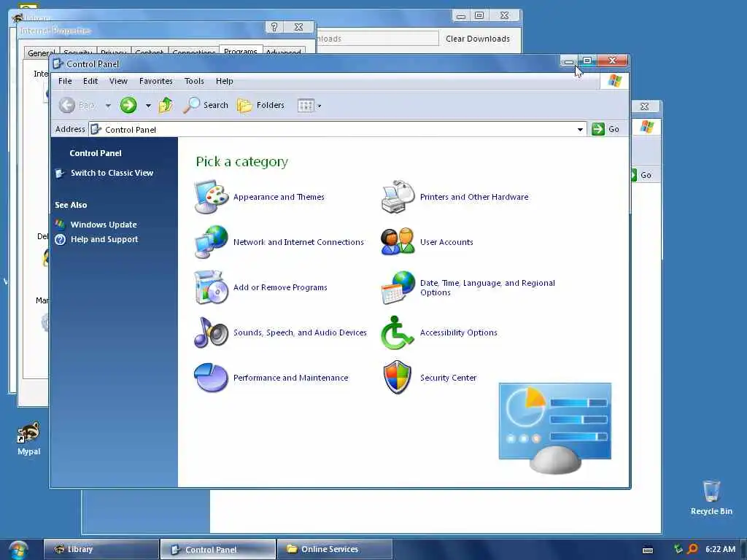Viewport: 747px width, 560px height.
Task: Click the Go button in Online Services window
Action: tap(642, 175)
